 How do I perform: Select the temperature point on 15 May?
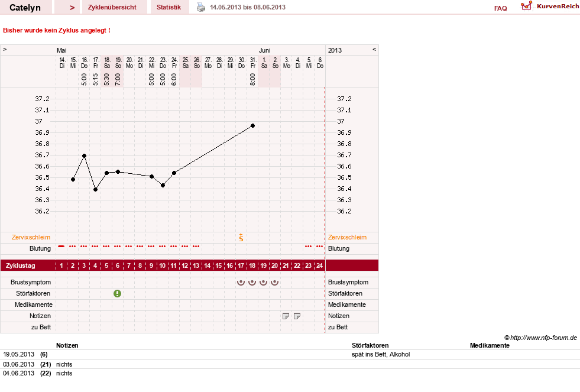click(x=73, y=179)
